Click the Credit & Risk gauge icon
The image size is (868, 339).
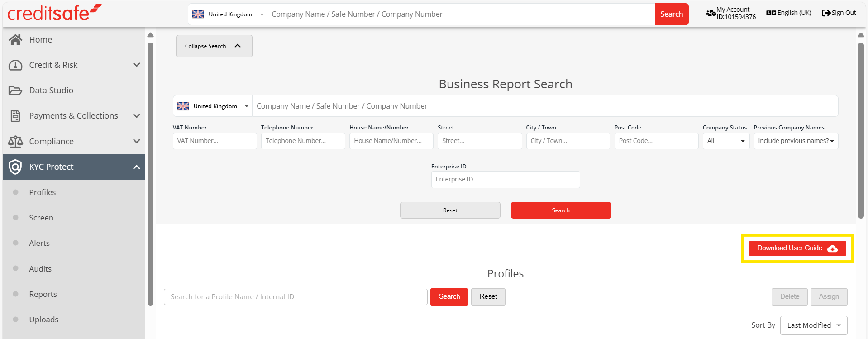[x=15, y=65]
